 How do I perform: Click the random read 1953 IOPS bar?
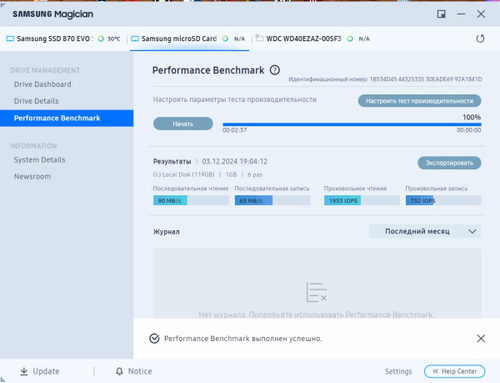click(x=362, y=200)
